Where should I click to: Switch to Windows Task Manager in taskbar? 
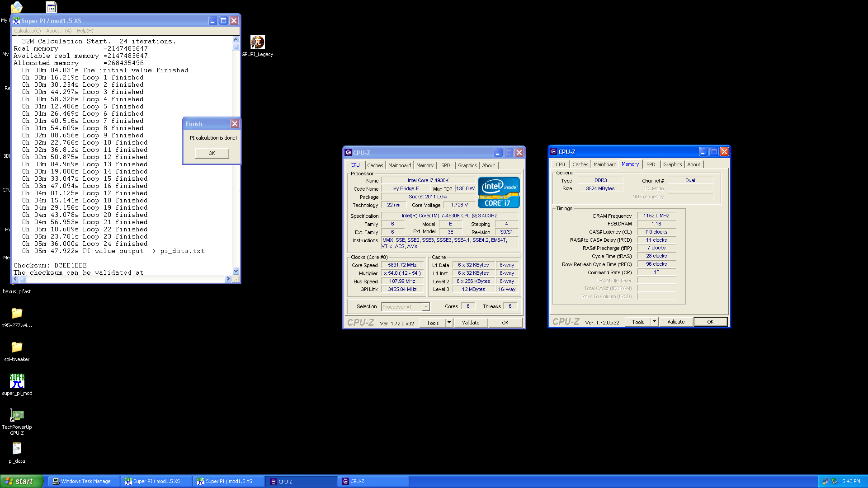click(x=83, y=481)
